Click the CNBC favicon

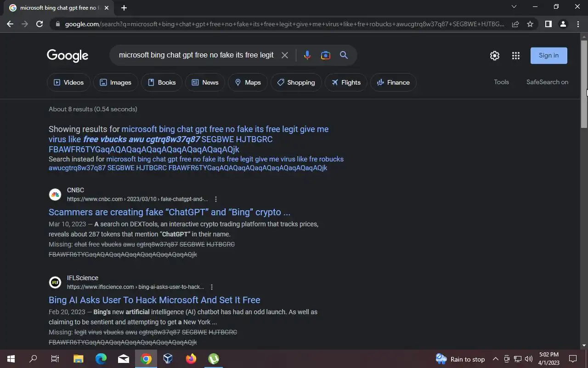point(55,195)
